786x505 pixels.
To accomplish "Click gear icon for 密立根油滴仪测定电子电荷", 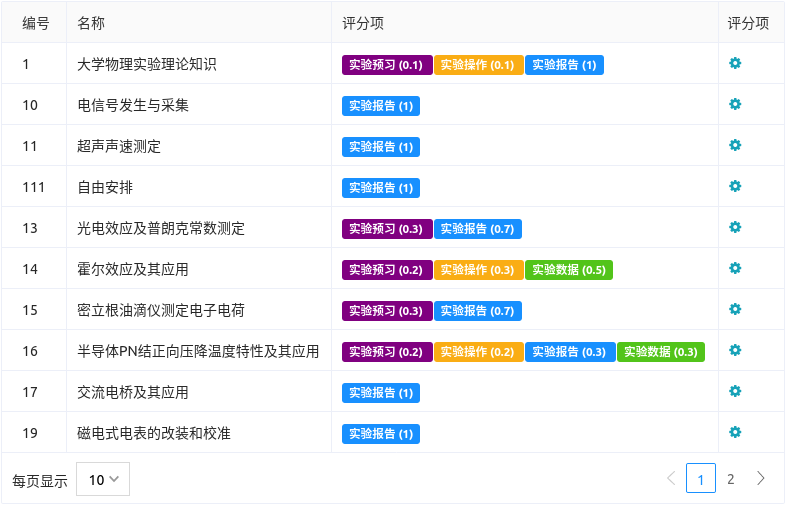I will (x=735, y=309).
